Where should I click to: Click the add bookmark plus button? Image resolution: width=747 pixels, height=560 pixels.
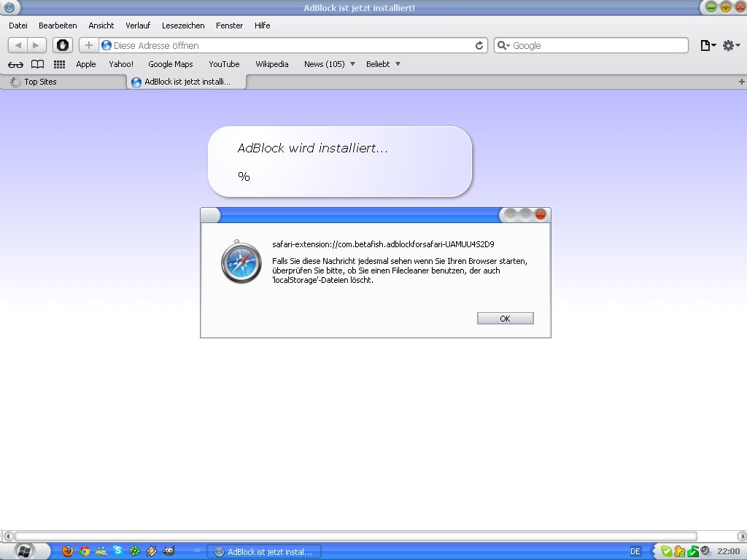pos(89,45)
